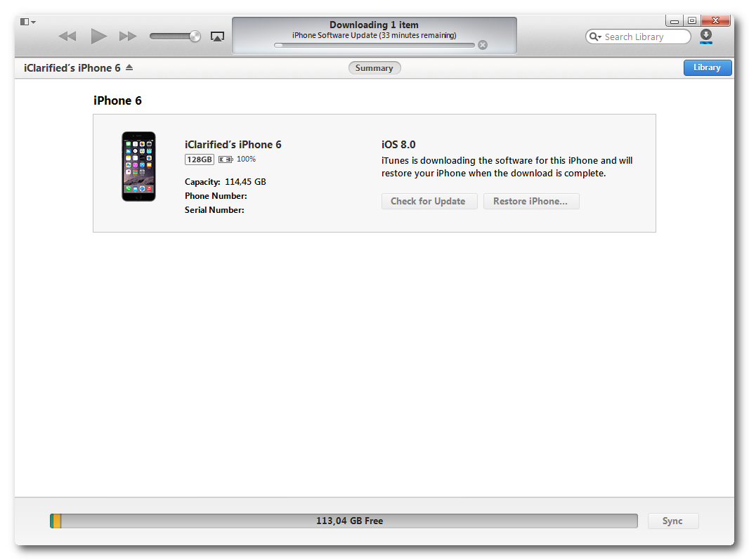The width and height of the screenshot is (749, 560).
Task: Click the Downloading 1 item status text
Action: coord(374,25)
